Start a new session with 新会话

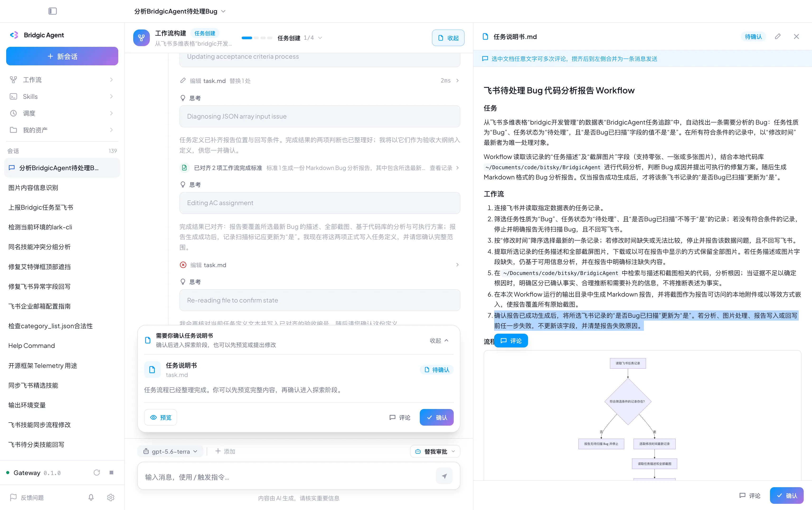62,56
